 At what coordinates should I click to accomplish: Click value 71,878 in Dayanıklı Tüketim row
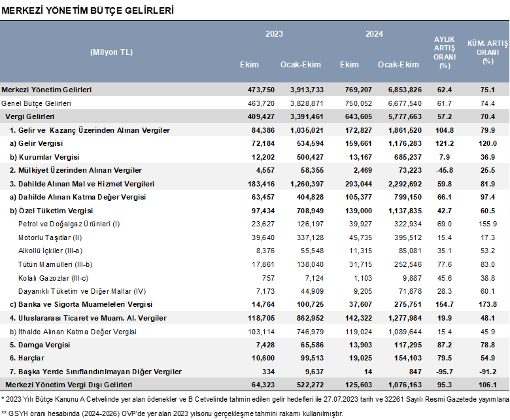click(x=410, y=292)
